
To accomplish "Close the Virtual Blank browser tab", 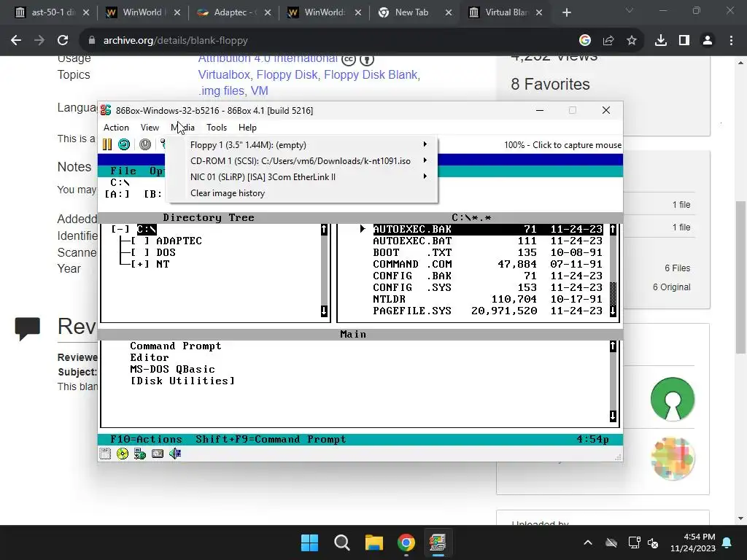I will tap(539, 13).
